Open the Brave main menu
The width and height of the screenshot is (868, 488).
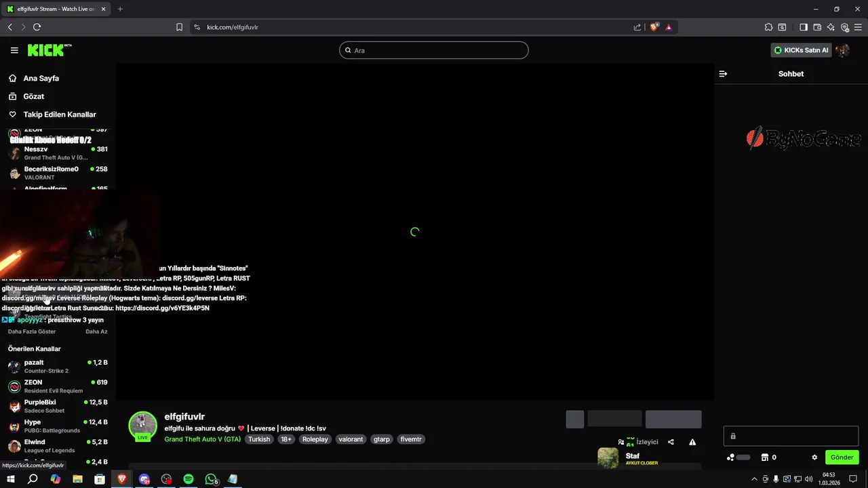pyautogui.click(x=859, y=27)
